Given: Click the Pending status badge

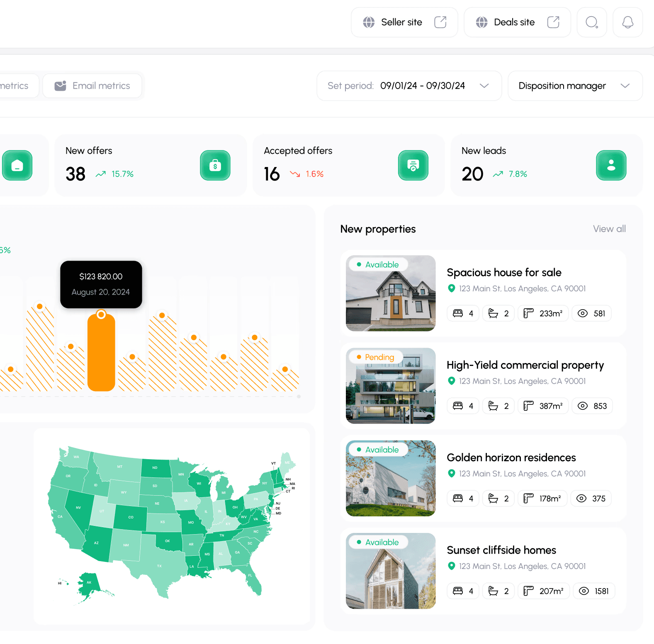Looking at the screenshot, I should (376, 357).
